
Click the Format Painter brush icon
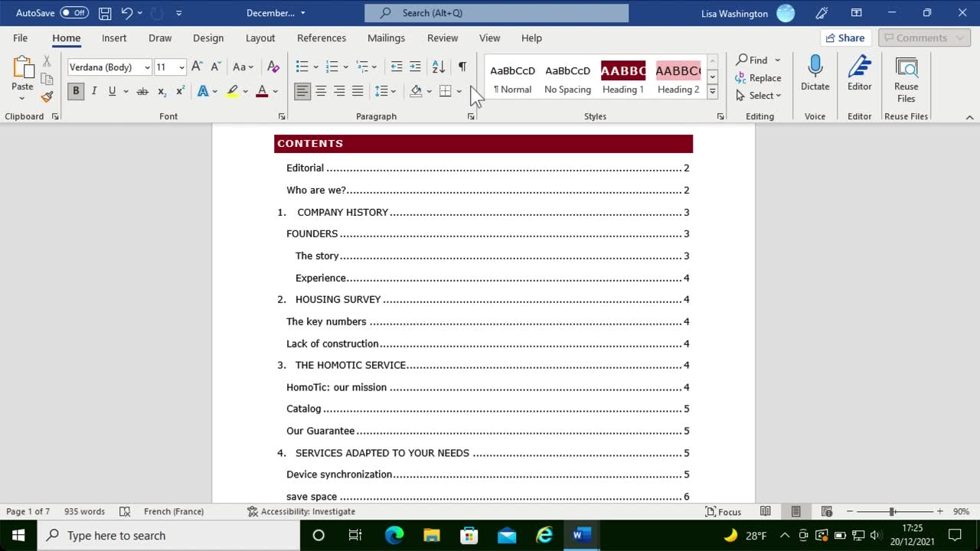click(x=47, y=97)
